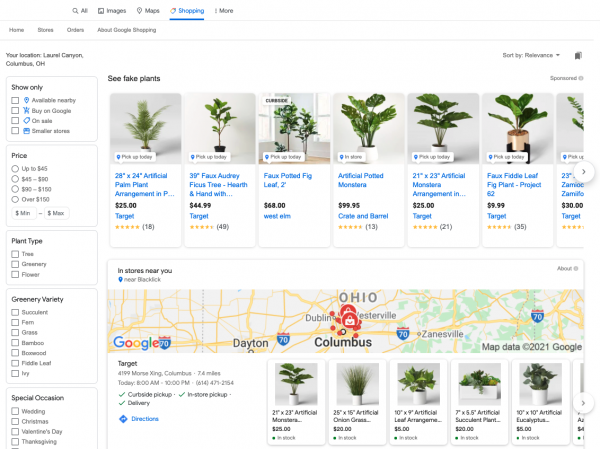
Task: Open the 7" x 5.5" Artificial Succulent Plant item
Action: [x=479, y=402]
